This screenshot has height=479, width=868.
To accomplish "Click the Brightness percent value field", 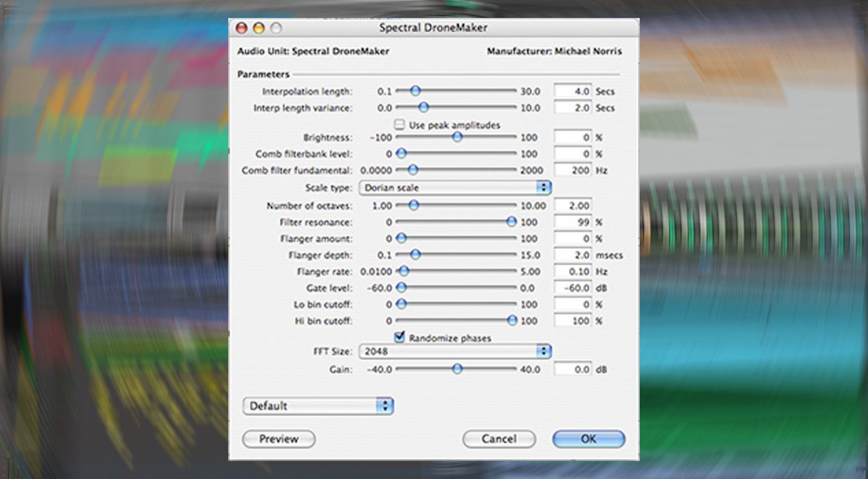I will (572, 137).
